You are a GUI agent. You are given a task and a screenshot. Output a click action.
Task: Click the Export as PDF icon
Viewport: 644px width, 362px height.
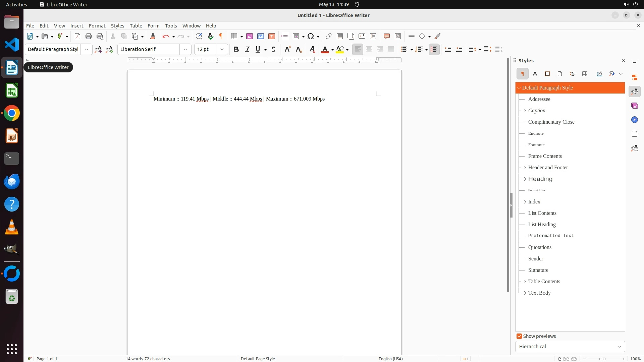pyautogui.click(x=77, y=36)
